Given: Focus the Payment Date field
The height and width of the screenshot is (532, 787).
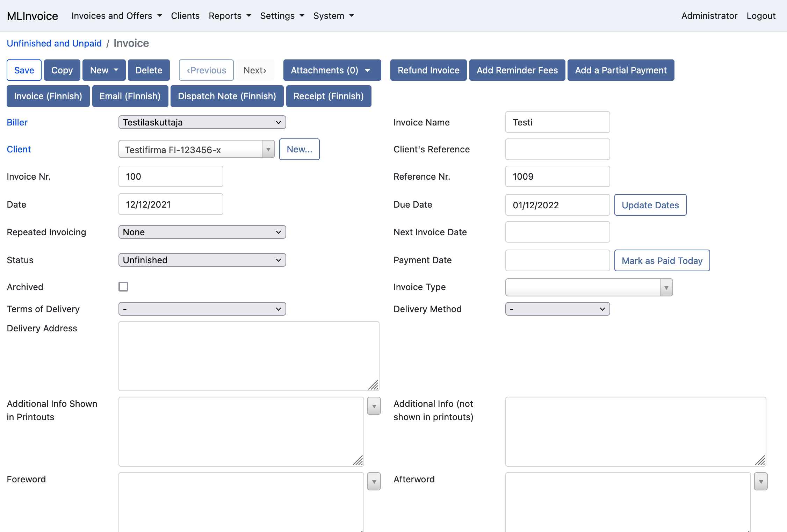Looking at the screenshot, I should pyautogui.click(x=558, y=260).
